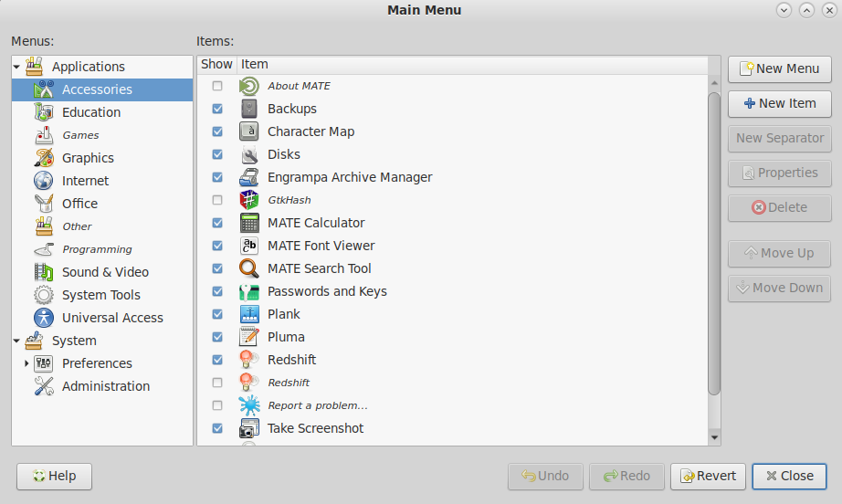
Task: Click the Take Screenshot camera icon
Action: (249, 428)
